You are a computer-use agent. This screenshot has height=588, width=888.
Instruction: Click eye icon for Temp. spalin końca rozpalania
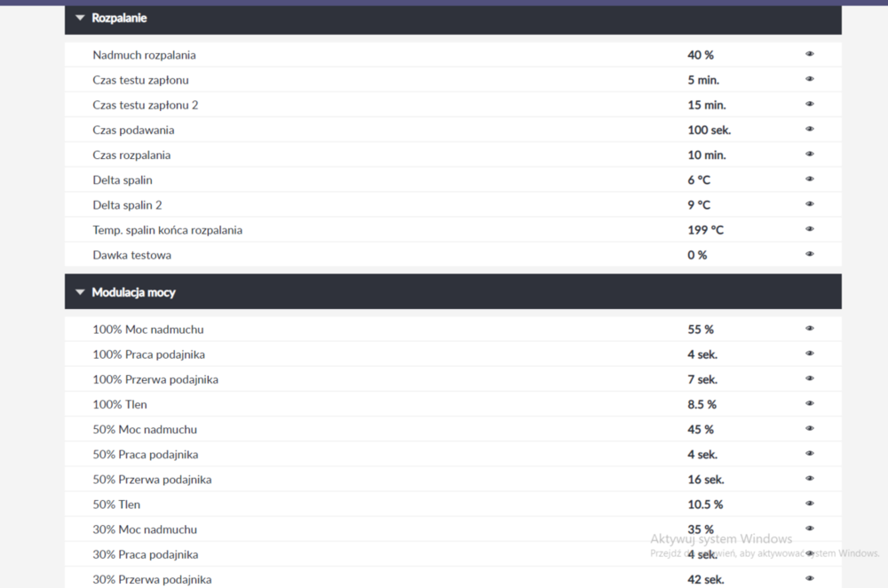(x=809, y=229)
